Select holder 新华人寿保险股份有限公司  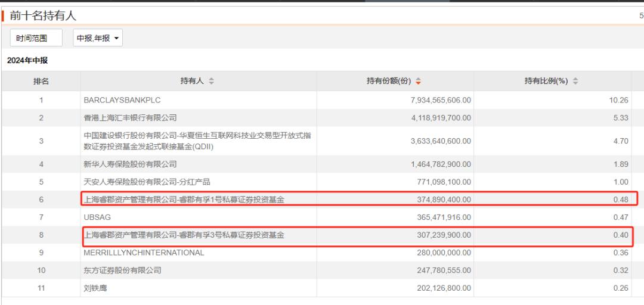(130, 164)
